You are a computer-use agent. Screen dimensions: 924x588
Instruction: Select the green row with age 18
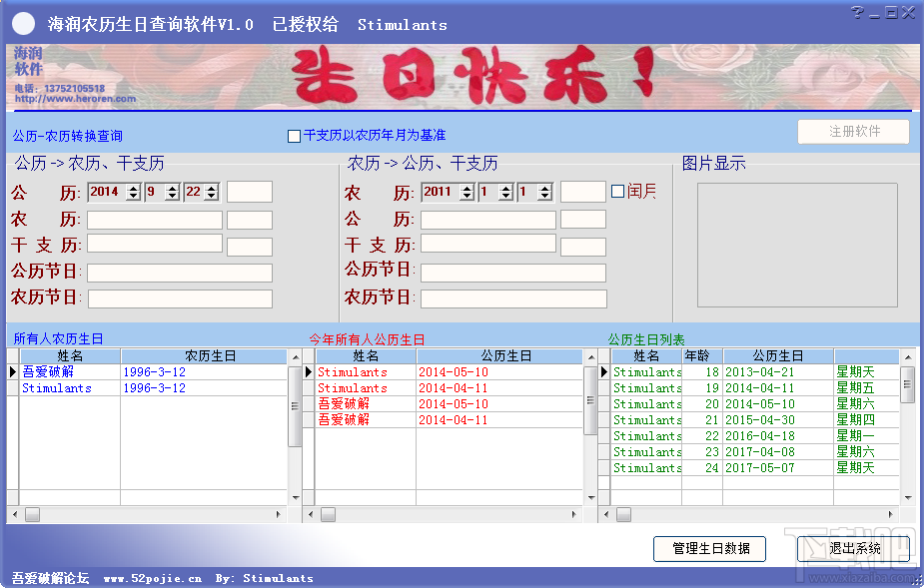coord(755,371)
